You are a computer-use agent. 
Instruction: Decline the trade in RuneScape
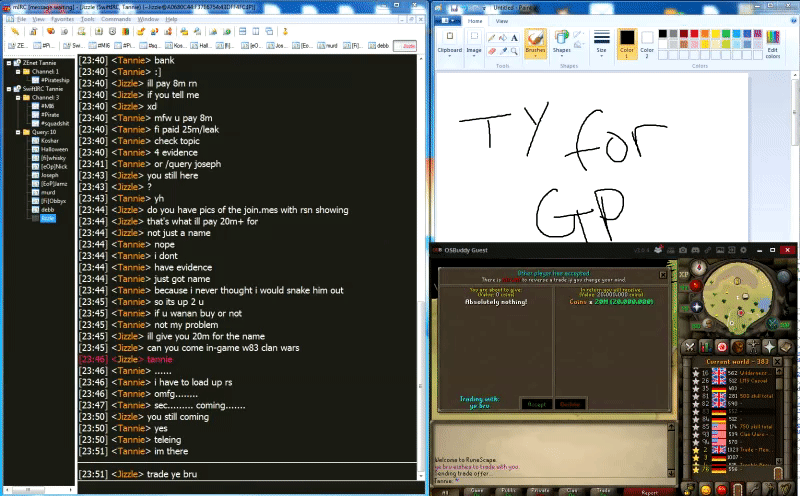pyautogui.click(x=570, y=404)
